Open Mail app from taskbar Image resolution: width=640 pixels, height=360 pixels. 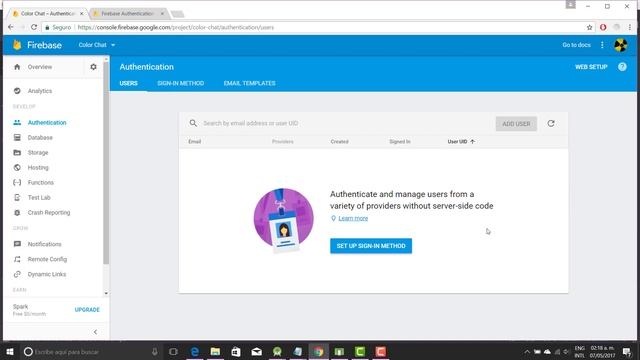[256, 351]
